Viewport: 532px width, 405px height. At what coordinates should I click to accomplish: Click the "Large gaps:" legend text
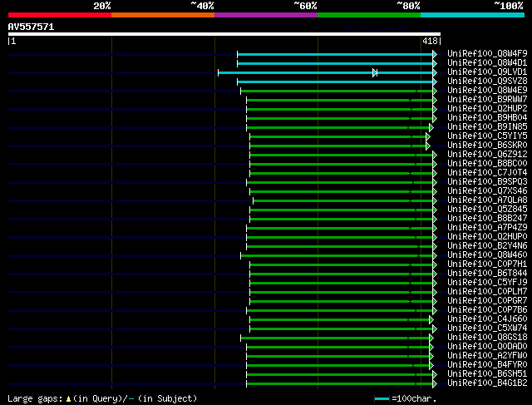tap(35, 398)
